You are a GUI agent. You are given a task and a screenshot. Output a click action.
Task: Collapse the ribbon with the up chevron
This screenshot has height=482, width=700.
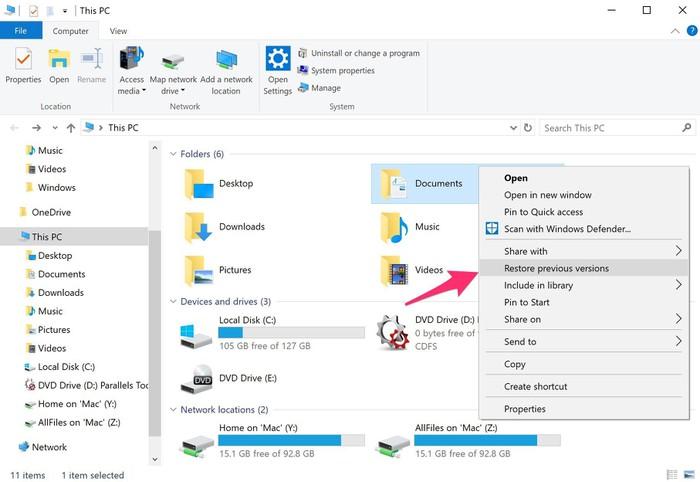[x=675, y=31]
